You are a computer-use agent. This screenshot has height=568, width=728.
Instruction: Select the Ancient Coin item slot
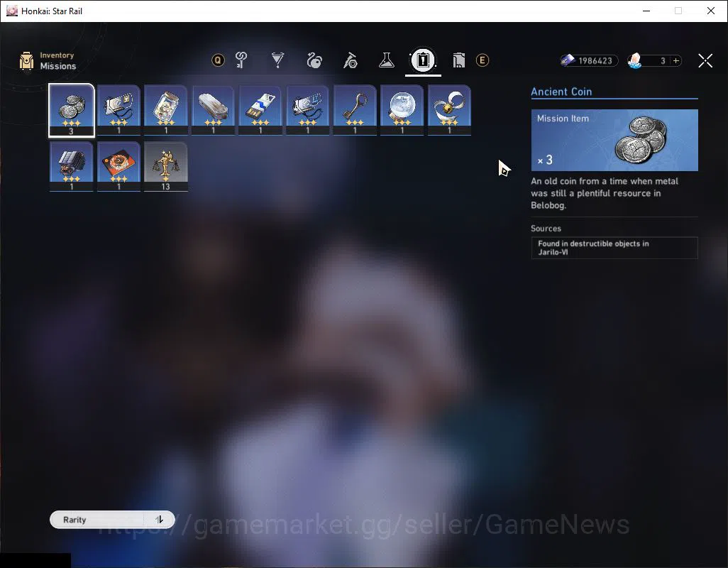coord(72,110)
